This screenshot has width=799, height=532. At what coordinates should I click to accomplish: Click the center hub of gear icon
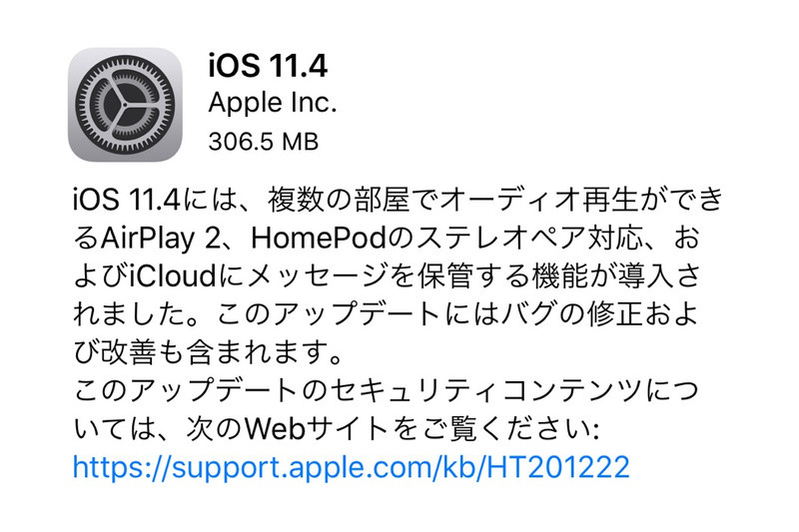tap(124, 105)
